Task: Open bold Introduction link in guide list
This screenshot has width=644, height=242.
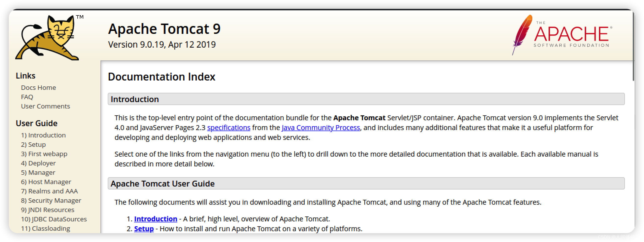Action: [x=155, y=219]
